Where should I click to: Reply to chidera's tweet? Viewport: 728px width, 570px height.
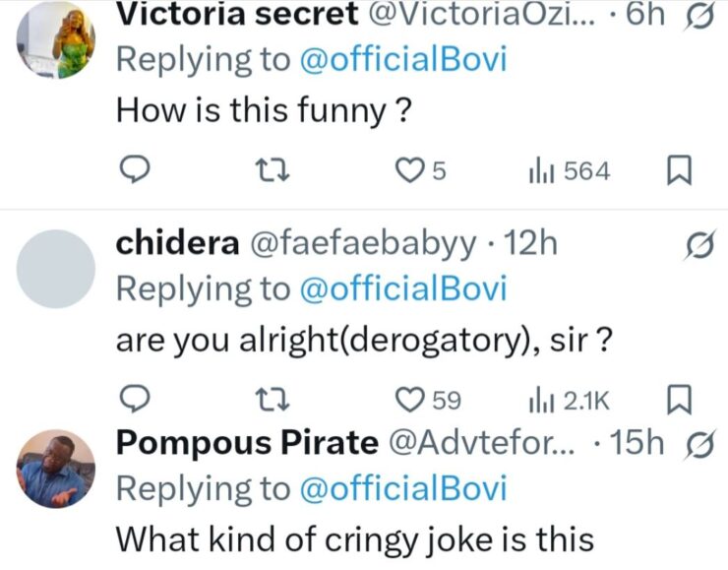(x=134, y=399)
